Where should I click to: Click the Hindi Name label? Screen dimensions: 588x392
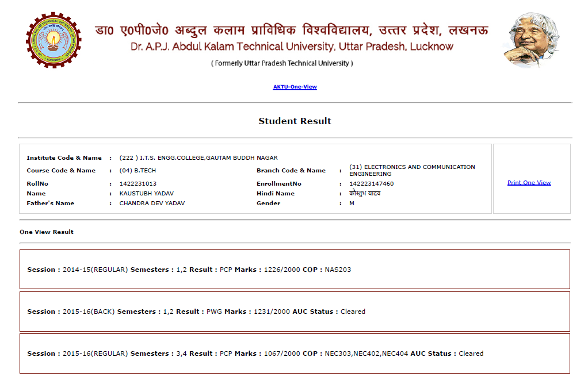click(276, 193)
